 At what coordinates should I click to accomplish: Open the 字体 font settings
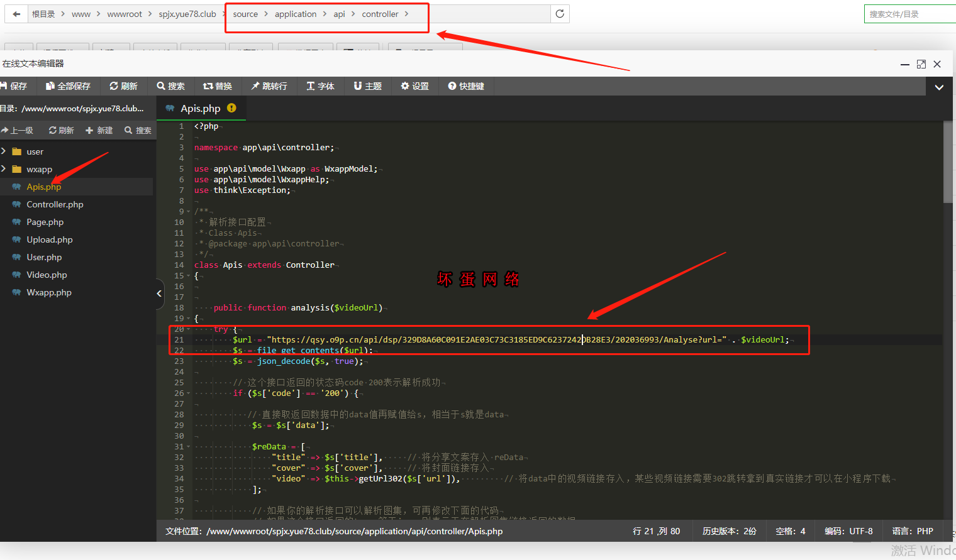[x=321, y=86]
